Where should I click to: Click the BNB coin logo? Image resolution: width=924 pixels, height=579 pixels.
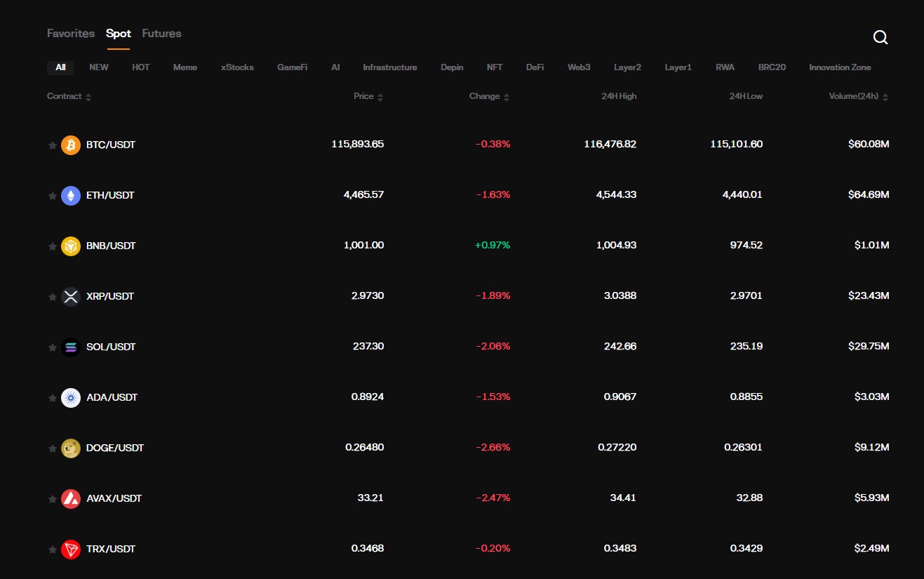coord(70,246)
